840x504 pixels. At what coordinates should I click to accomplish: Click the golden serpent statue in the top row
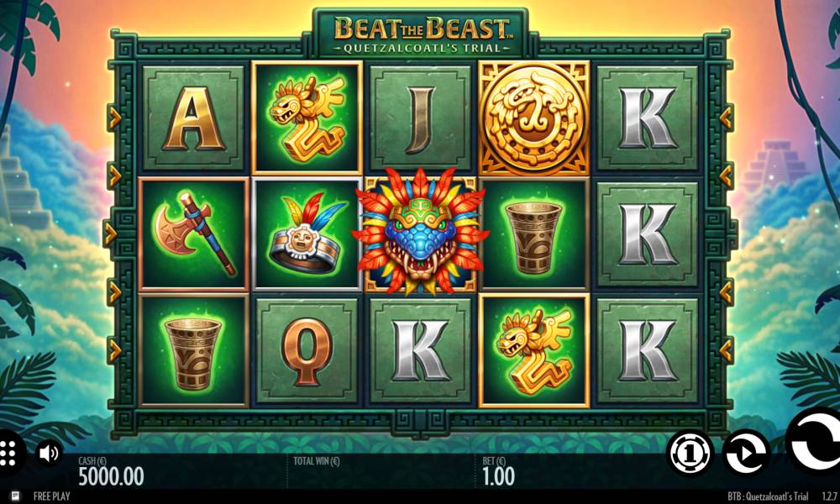pyautogui.click(x=307, y=118)
